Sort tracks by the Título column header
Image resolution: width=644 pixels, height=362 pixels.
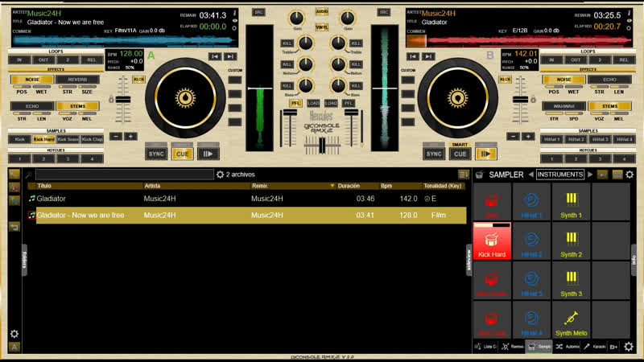click(44, 186)
